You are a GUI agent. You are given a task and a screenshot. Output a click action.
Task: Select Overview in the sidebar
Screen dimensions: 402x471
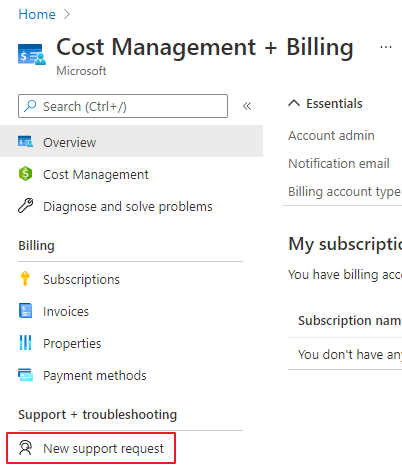tap(131, 142)
